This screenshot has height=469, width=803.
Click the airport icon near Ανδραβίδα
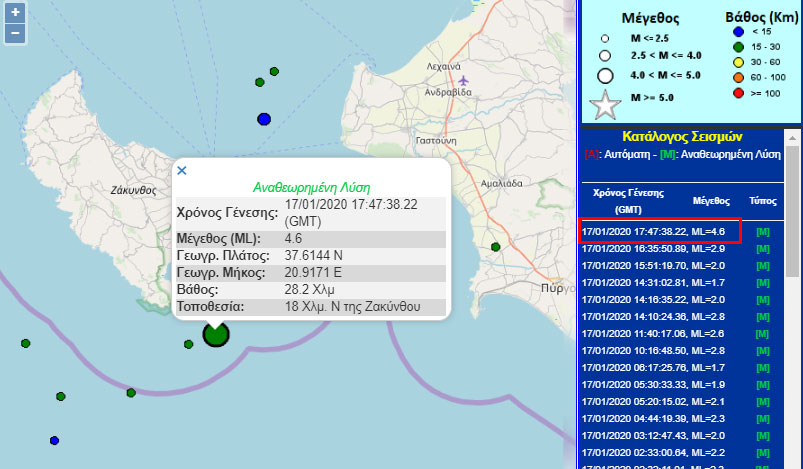[462, 80]
